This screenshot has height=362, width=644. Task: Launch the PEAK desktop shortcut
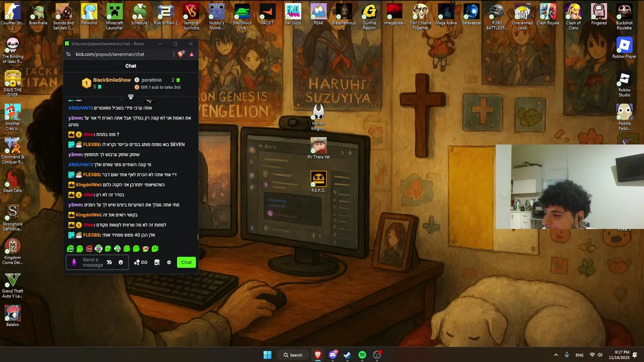(x=318, y=15)
